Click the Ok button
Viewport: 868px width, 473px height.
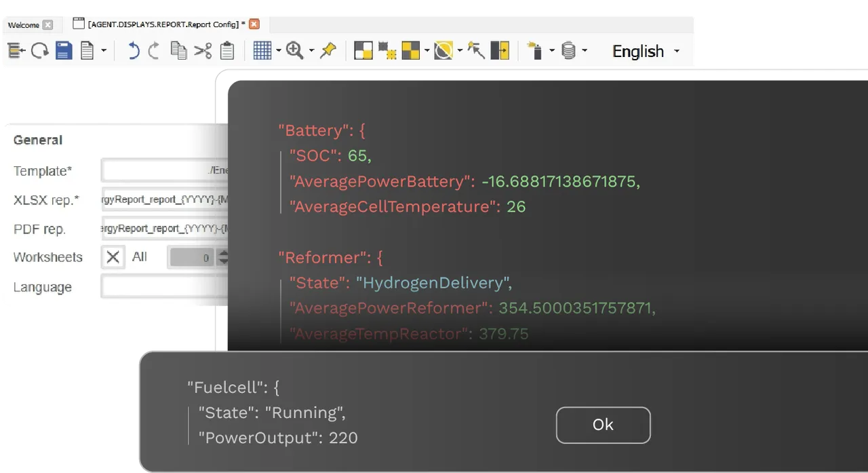coord(603,425)
